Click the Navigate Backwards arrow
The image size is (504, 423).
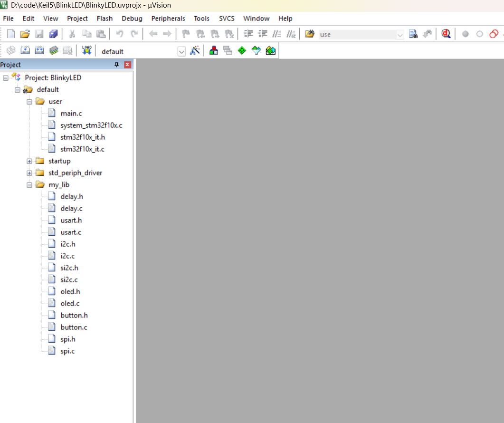click(x=153, y=34)
